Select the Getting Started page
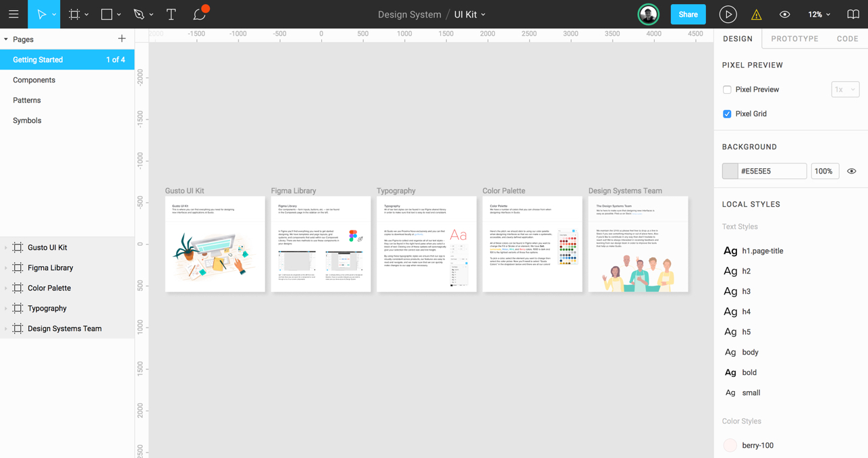The width and height of the screenshot is (868, 458). tap(67, 59)
